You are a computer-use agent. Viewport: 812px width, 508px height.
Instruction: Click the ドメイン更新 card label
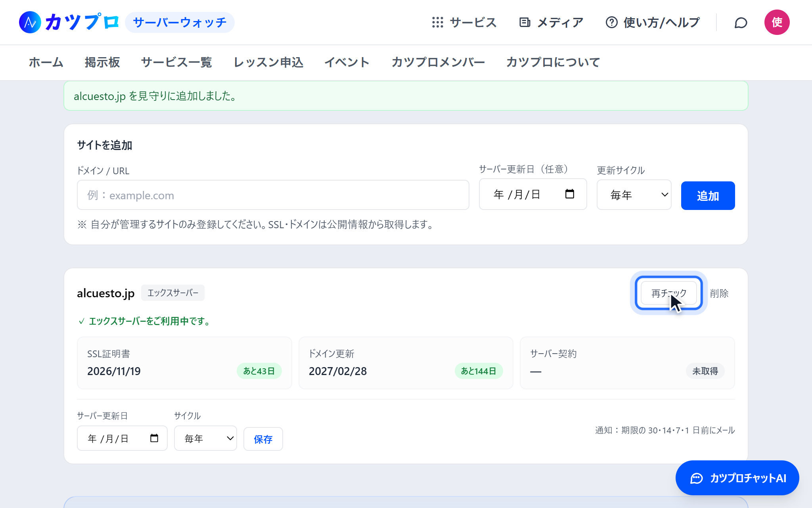coord(331,354)
